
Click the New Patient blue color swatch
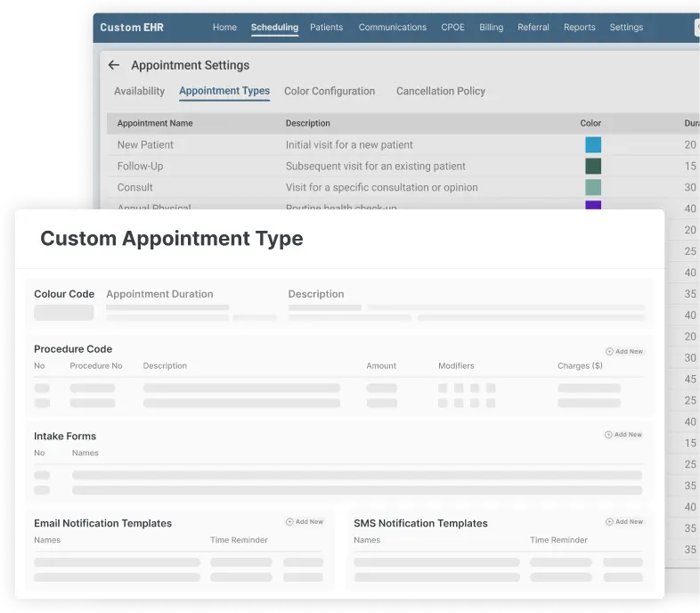click(x=593, y=144)
